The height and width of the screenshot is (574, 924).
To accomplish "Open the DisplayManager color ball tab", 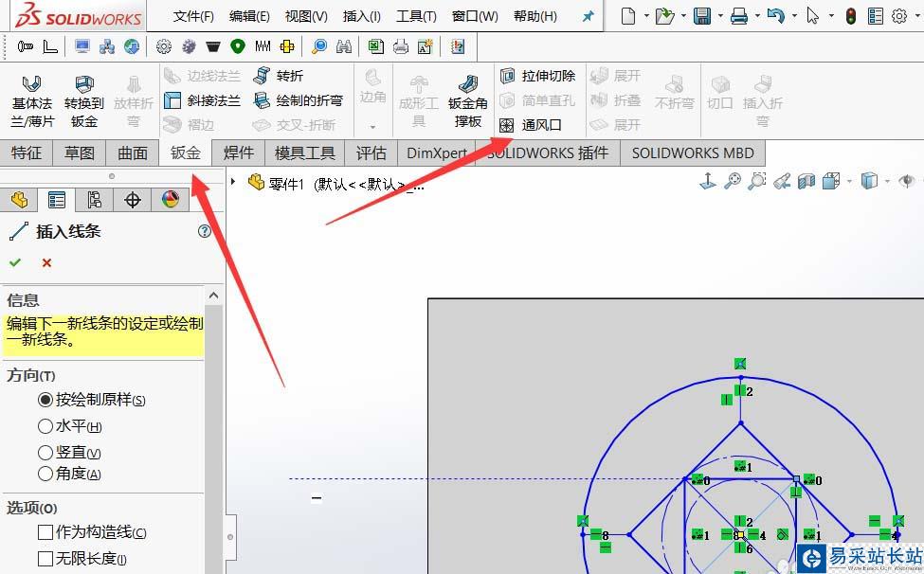I will [171, 200].
